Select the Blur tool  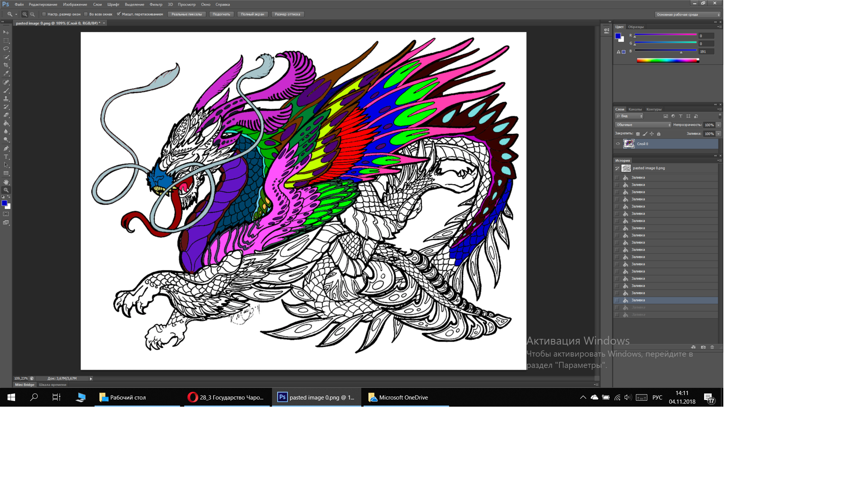tap(6, 132)
